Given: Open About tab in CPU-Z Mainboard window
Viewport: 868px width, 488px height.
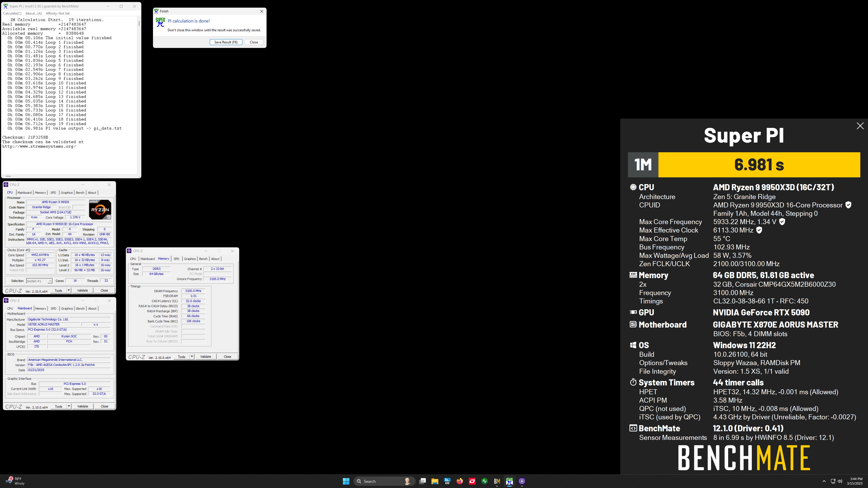Looking at the screenshot, I should 92,308.
